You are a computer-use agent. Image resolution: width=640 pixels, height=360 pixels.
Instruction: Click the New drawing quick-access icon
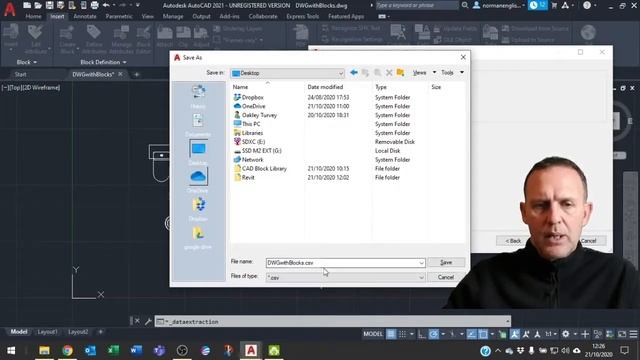click(27, 5)
